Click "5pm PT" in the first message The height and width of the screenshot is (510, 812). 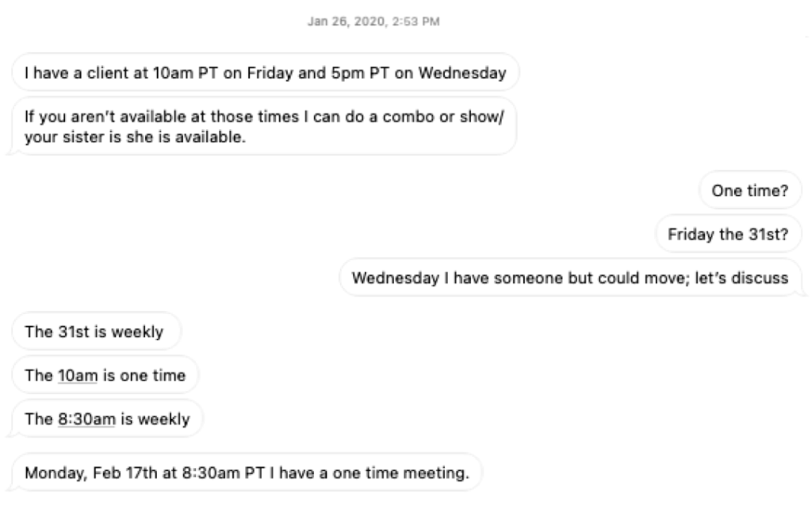click(335, 75)
